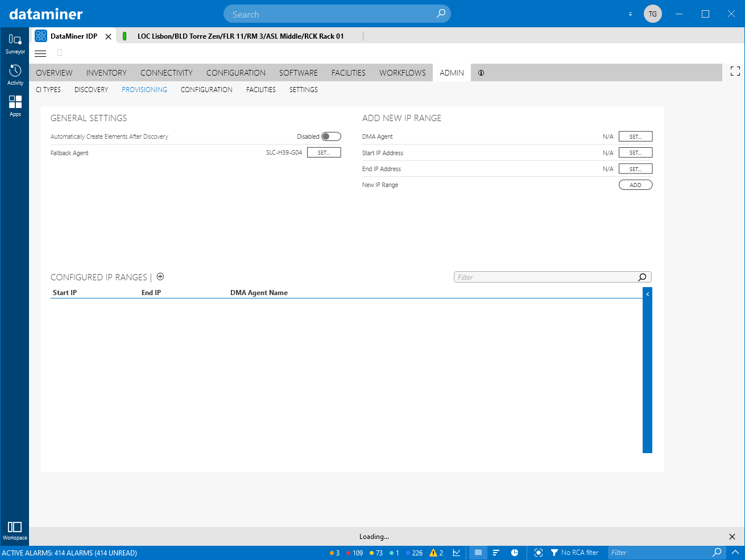
Task: Open the CI TYPES subtab
Action: (48, 90)
